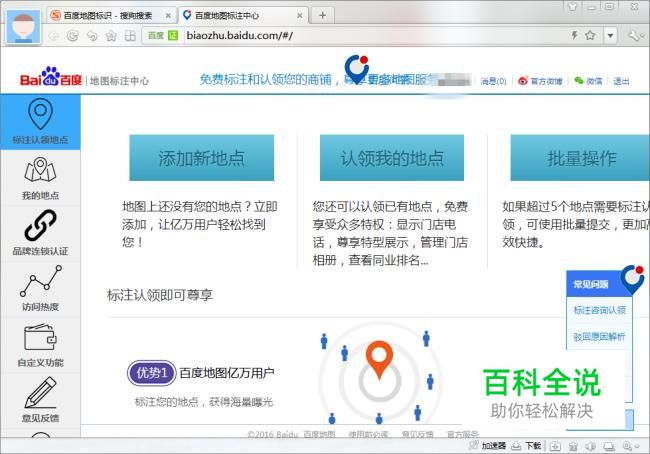Click 标注认领即可尊享 heading text
650x454 pixels.
pyautogui.click(x=160, y=295)
